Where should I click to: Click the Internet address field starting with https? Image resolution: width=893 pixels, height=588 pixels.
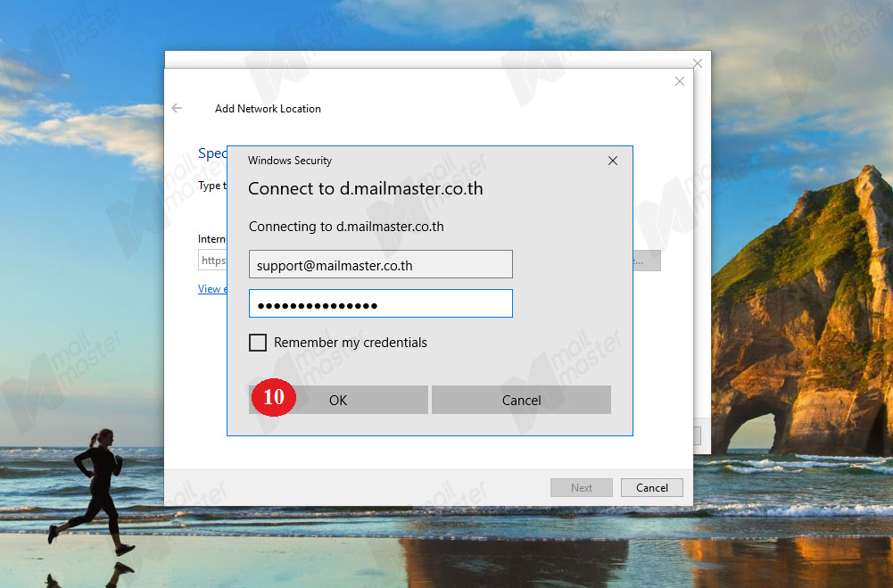[212, 261]
